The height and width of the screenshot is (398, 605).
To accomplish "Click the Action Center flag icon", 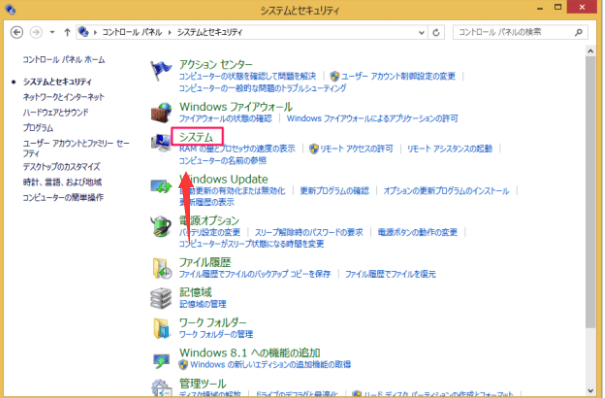I will click(x=161, y=71).
